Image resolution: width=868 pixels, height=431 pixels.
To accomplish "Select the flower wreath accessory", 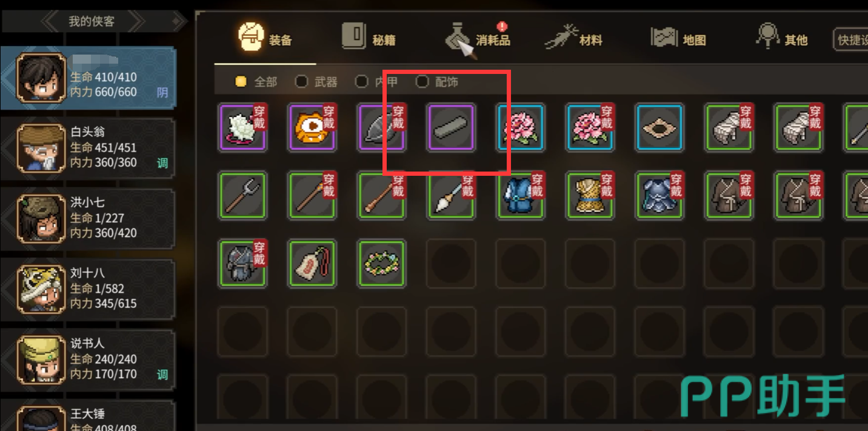I will coord(382,263).
